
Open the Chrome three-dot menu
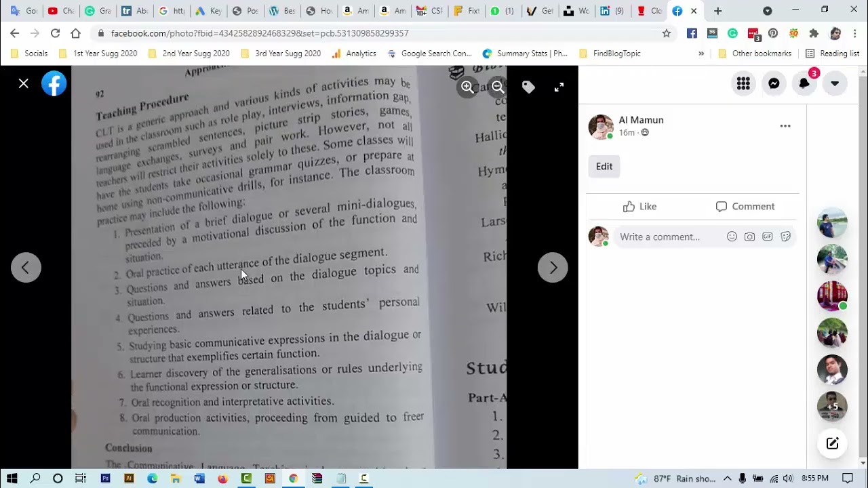pos(855,33)
